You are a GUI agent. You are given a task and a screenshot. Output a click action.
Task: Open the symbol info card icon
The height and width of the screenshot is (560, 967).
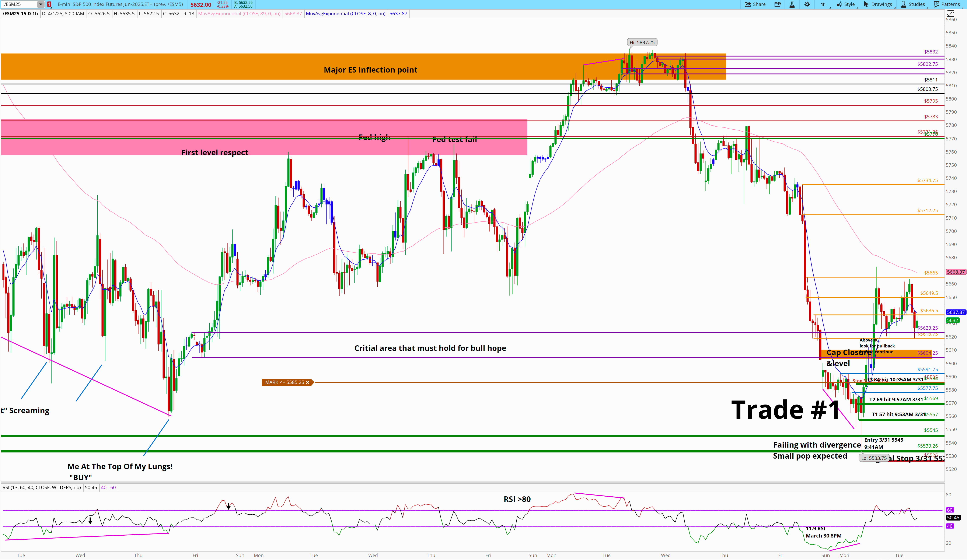tap(777, 4)
